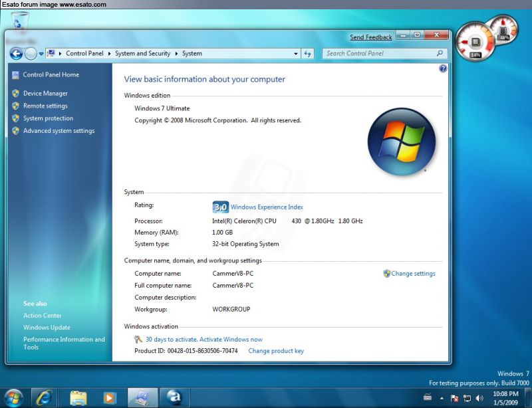Screen dimensions: 532x408
Task: Open Device Manager
Action: tap(45, 93)
